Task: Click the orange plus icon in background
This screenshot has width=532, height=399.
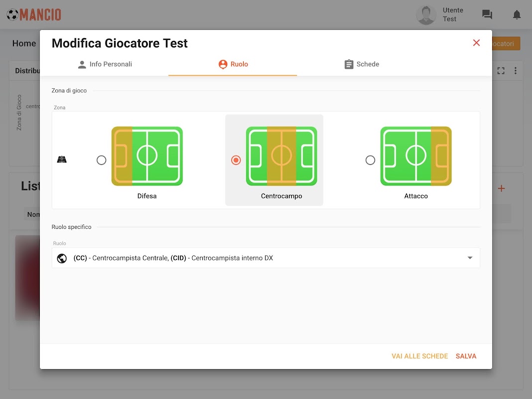Action: pos(502,189)
